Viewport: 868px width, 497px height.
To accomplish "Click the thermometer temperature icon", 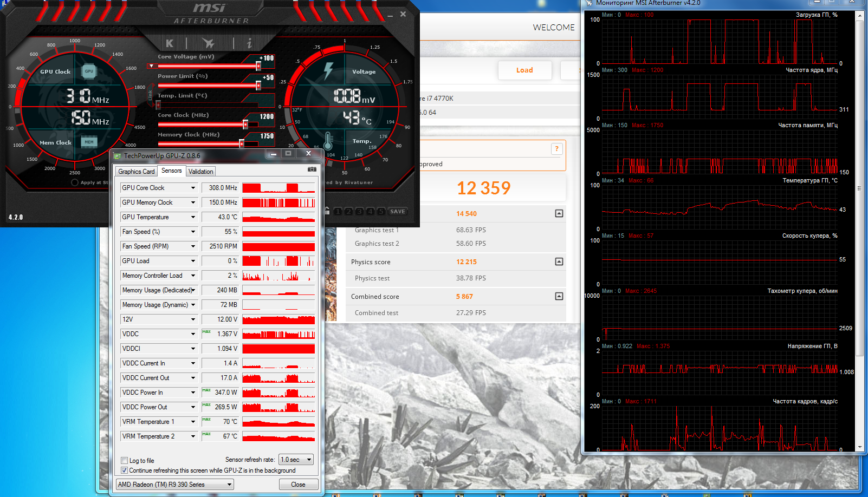I will point(328,141).
